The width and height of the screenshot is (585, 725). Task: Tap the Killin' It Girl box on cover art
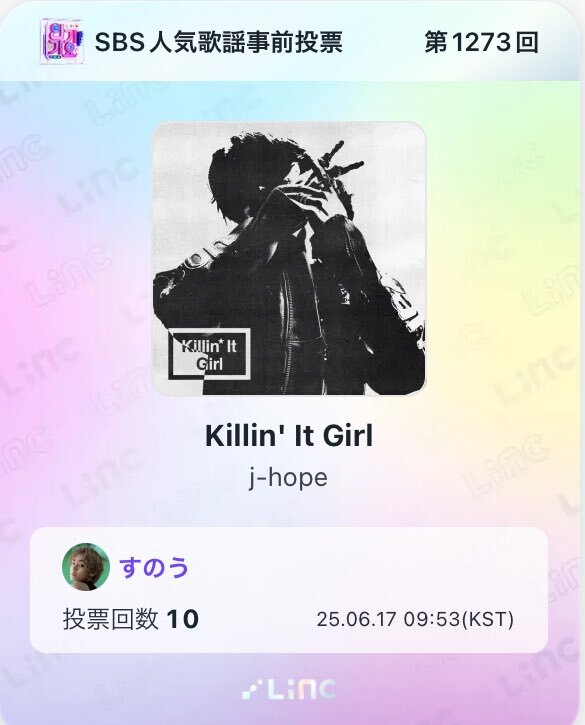(x=209, y=354)
